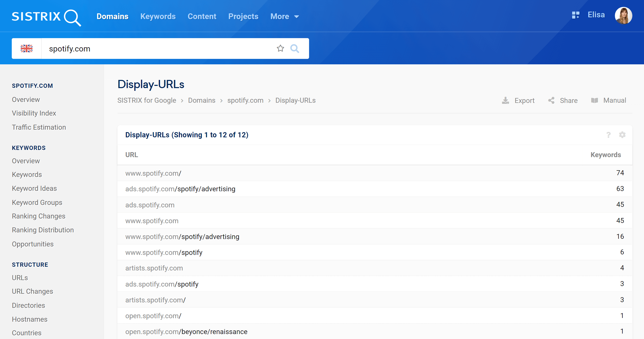Click keyword count 16
Screen dimensions: 644x339
tap(620, 237)
